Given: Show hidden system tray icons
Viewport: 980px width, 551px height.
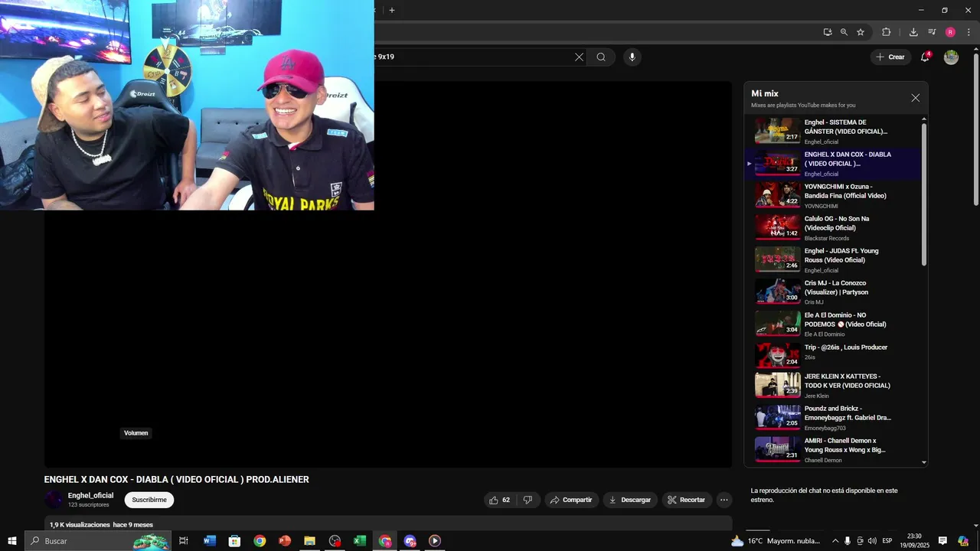Looking at the screenshot, I should (x=835, y=541).
